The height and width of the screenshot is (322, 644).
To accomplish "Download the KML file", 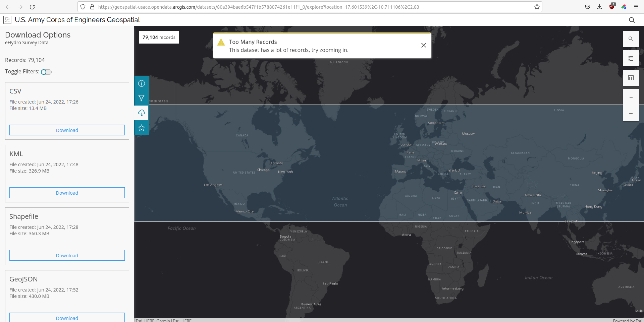I will 67,193.
